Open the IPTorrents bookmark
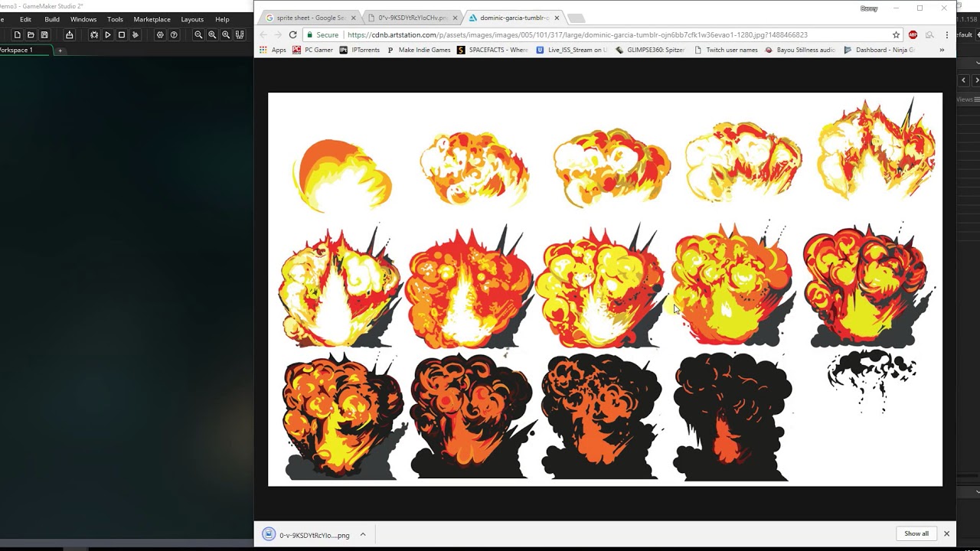980x551 pixels. (359, 50)
